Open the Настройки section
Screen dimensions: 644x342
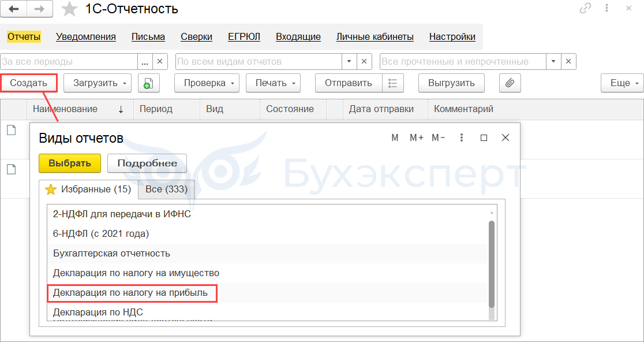[x=452, y=36]
